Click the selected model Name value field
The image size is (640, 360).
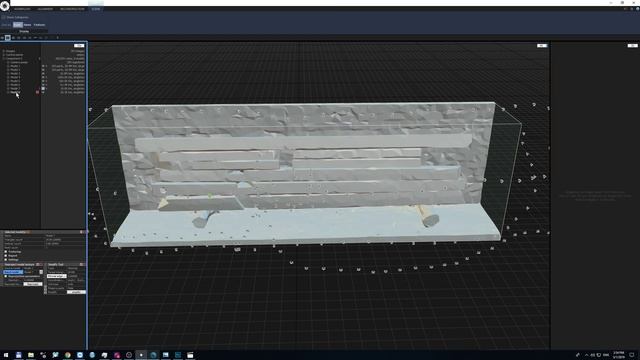tap(64, 236)
